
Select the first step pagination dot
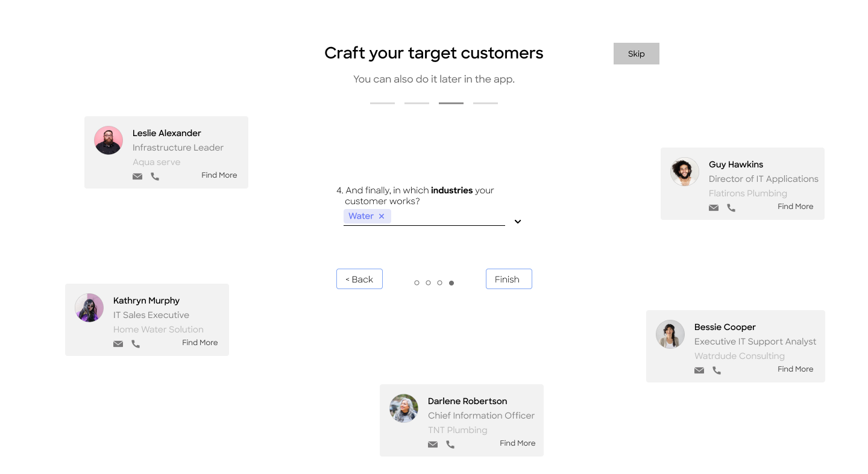417,282
